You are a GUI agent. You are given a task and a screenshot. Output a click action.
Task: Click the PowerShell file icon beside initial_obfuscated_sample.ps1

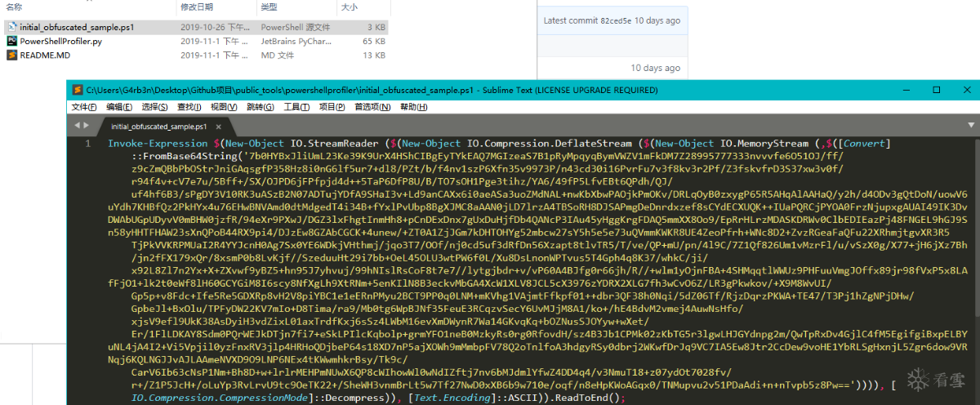click(x=12, y=27)
